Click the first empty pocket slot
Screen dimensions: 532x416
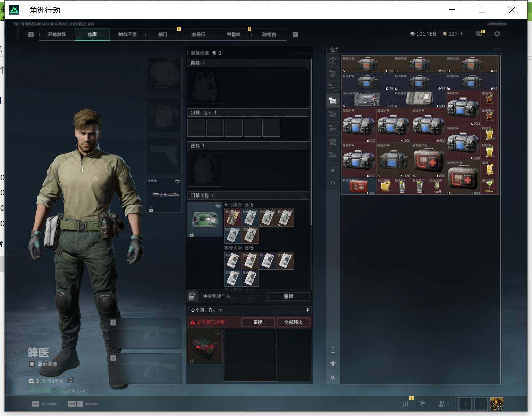tap(196, 128)
